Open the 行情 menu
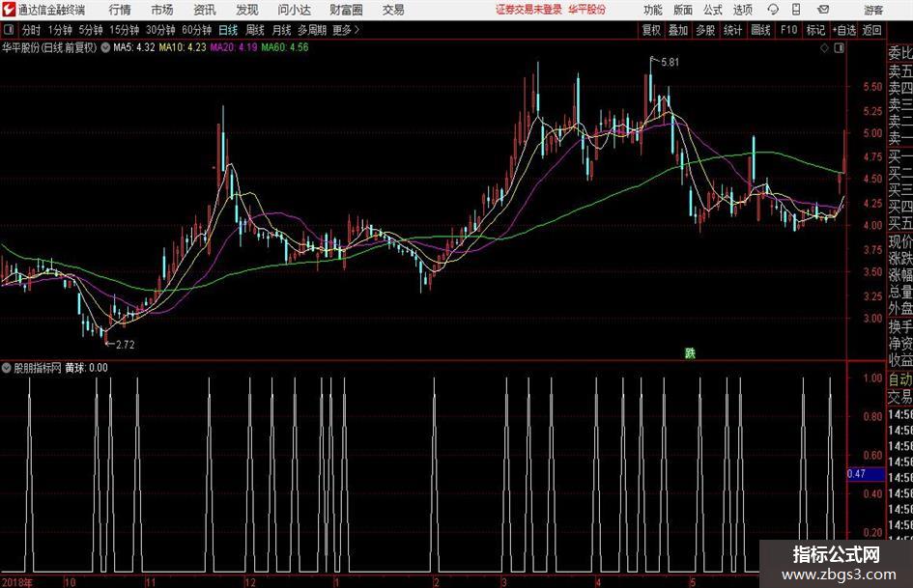 [x=120, y=10]
